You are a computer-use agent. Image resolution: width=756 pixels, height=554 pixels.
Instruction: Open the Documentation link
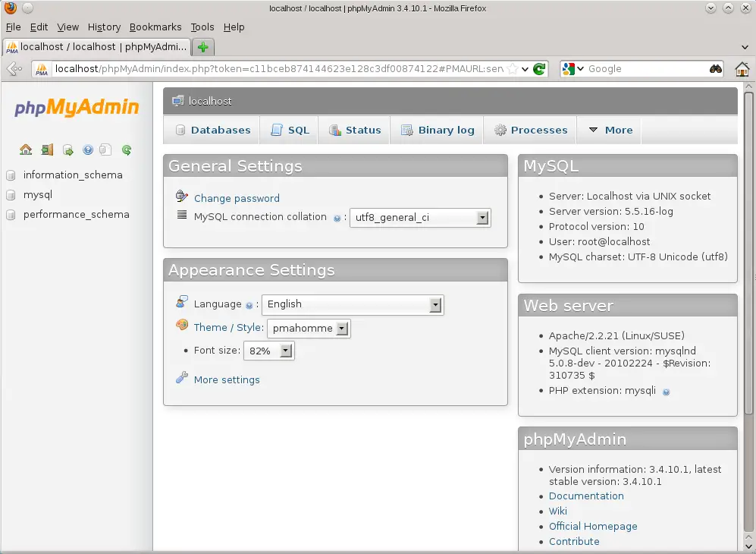[x=586, y=496]
